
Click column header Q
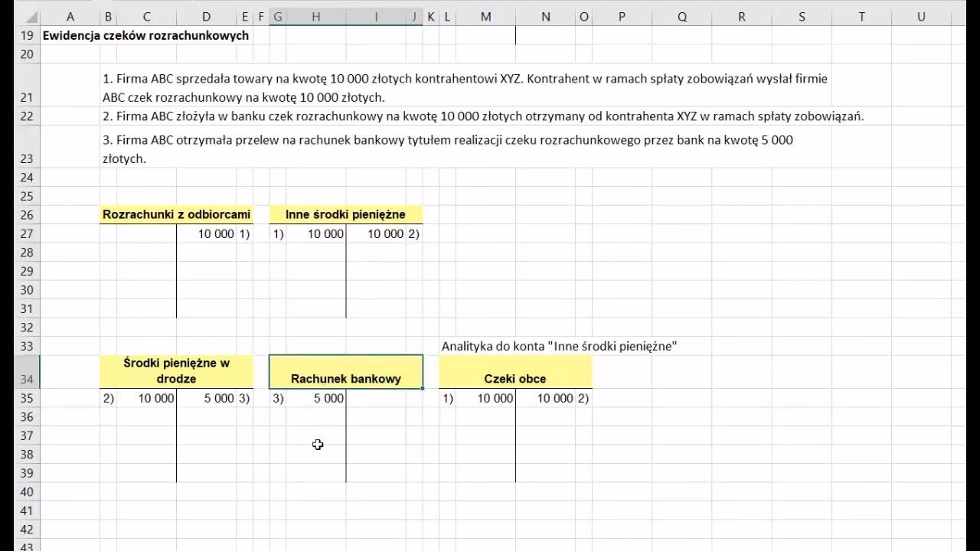pos(681,17)
